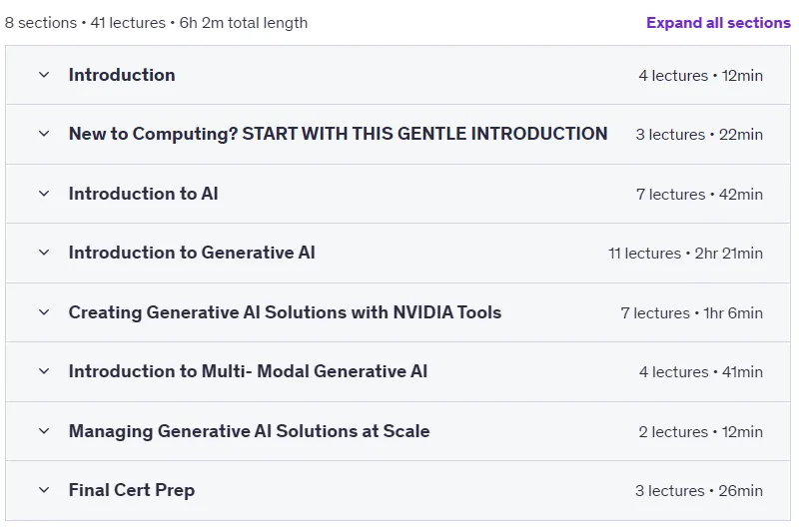Click Expand all sections link
The height and width of the screenshot is (532, 799).
pyautogui.click(x=718, y=23)
